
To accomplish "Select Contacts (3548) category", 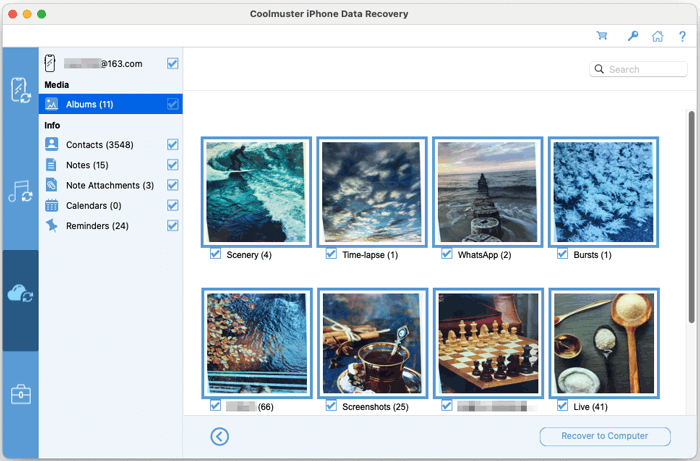I will coord(111,145).
